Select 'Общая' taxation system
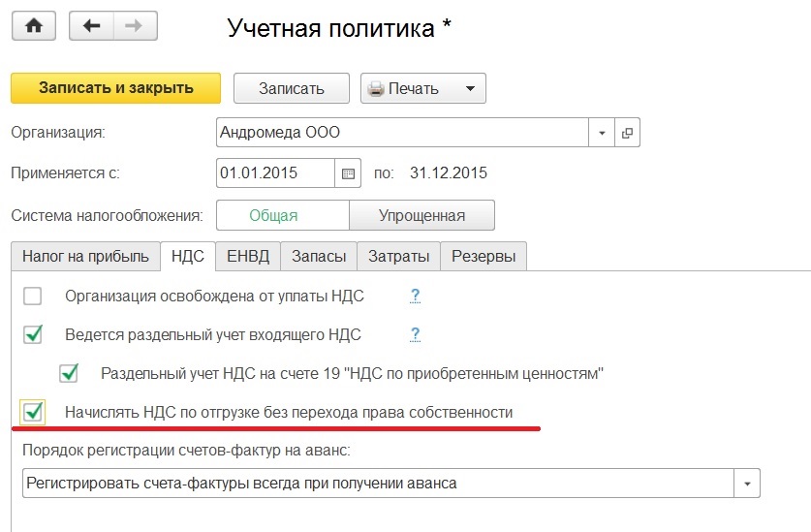 coord(283,215)
